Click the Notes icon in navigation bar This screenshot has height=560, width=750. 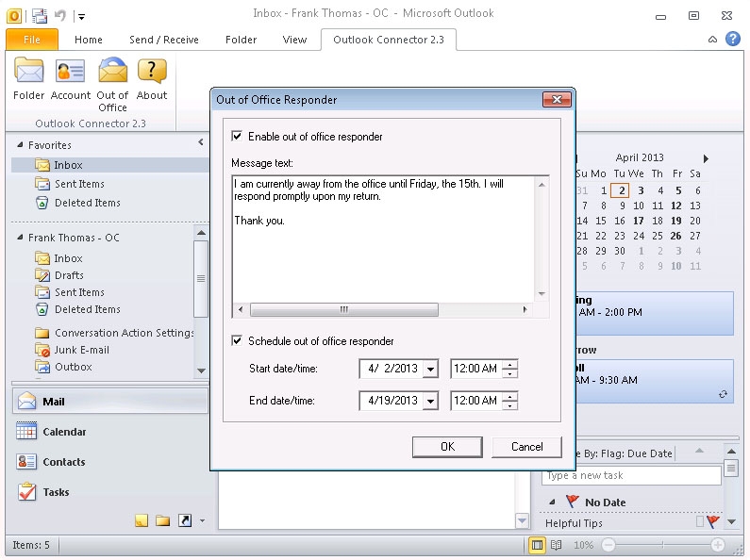(x=142, y=520)
